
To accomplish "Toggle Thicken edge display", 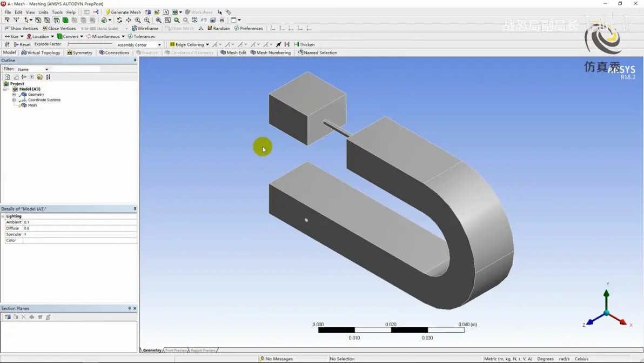I will pyautogui.click(x=304, y=44).
